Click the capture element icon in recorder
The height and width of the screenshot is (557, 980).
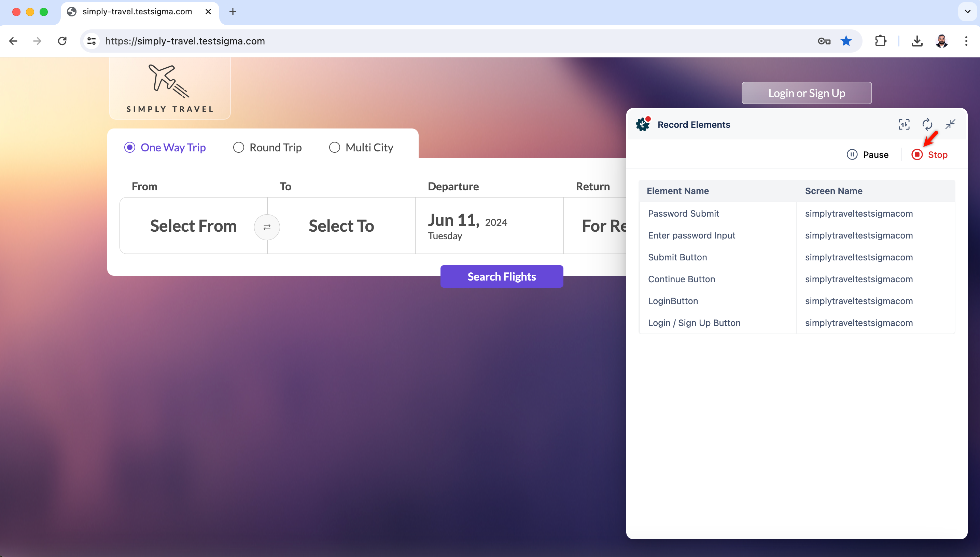pyautogui.click(x=904, y=124)
